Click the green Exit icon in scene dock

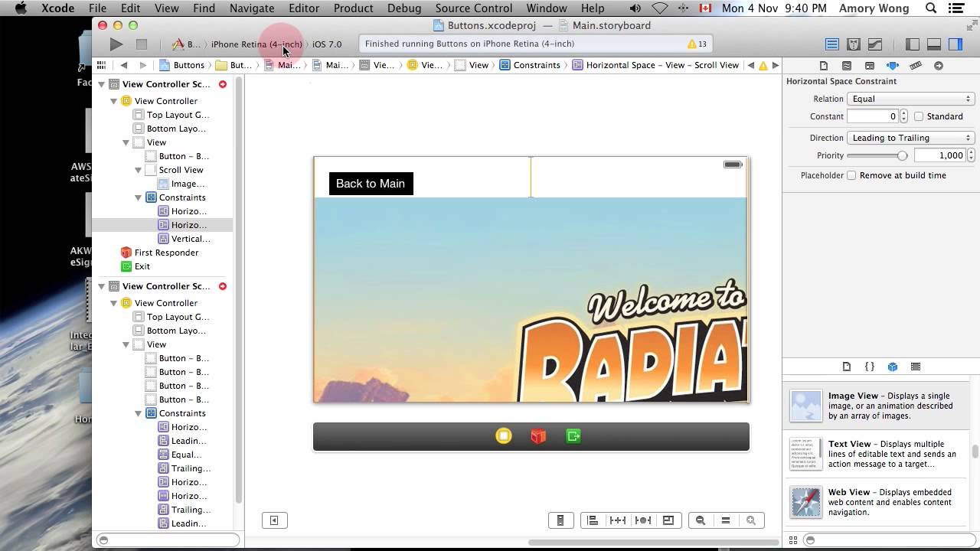[x=573, y=436]
